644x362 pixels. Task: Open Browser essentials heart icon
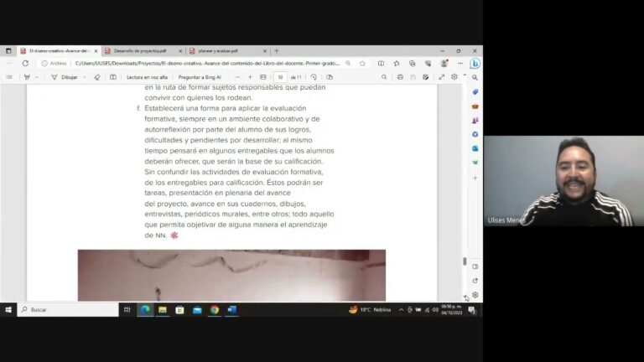[428, 63]
